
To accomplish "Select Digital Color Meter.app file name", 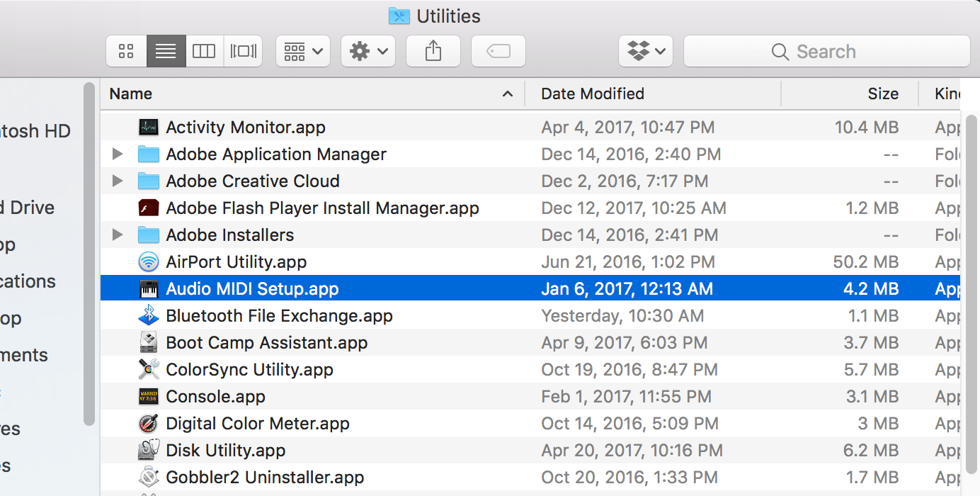I will 258,424.
